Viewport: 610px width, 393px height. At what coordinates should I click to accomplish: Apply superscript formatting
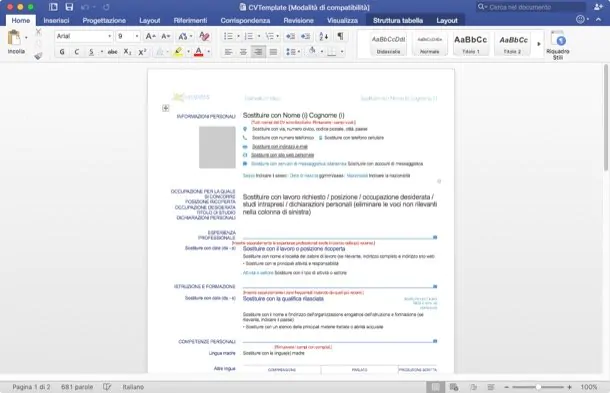[x=142, y=52]
